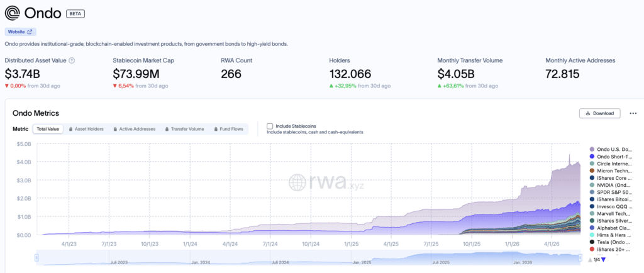Toggle iShares Core legend series
Viewport: 644px width, 273px height.
click(611, 178)
